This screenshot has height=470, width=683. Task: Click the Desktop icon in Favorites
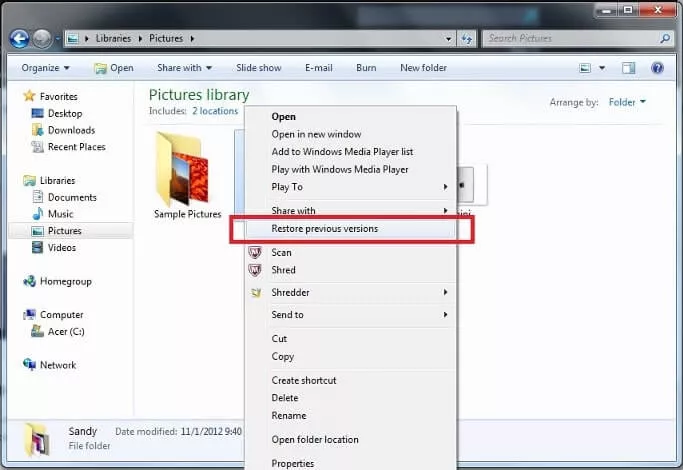(37, 113)
